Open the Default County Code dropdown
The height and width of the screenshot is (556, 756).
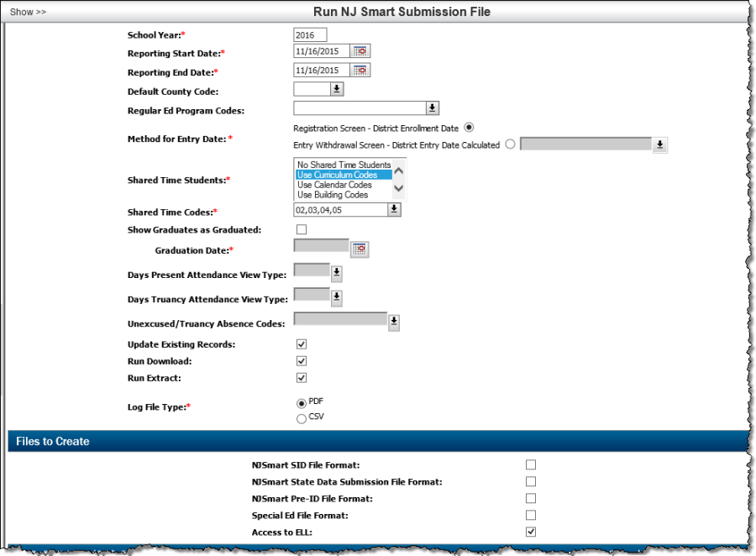(336, 88)
